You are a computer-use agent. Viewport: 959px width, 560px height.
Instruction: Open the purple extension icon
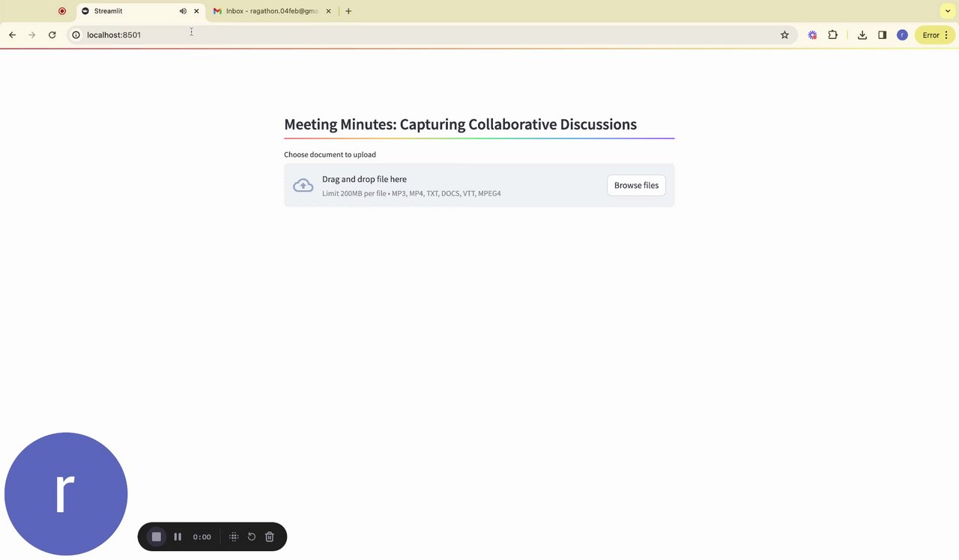point(812,35)
